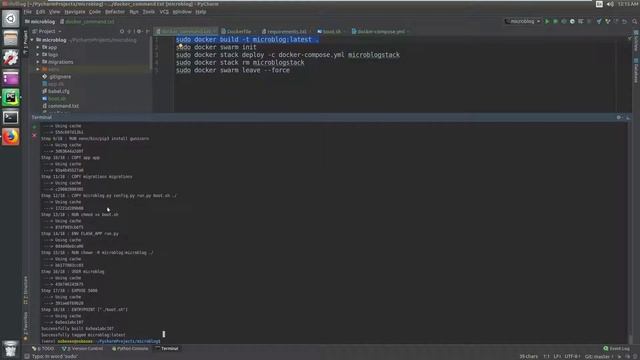
Task: Open the keyboard layout indicator in the tray
Action: (x=599, y=4)
